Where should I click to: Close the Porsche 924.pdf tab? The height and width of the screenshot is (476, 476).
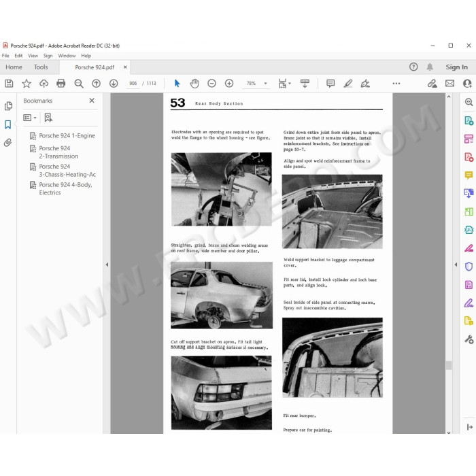click(x=125, y=67)
